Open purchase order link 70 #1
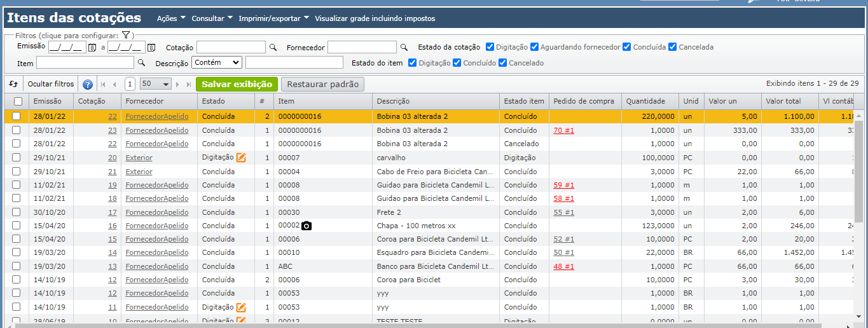The height and width of the screenshot is (328, 868). [x=564, y=130]
